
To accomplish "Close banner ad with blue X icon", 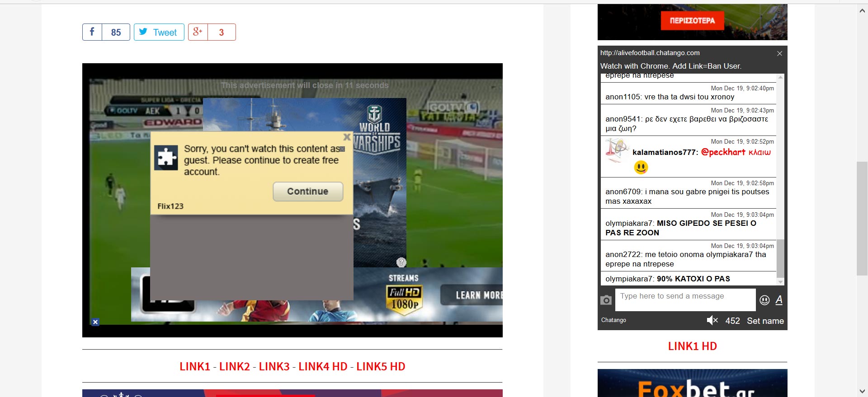I will click(x=95, y=322).
